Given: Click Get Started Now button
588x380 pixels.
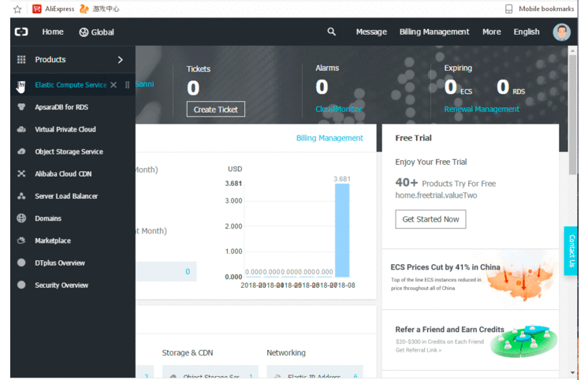Looking at the screenshot, I should click(430, 219).
